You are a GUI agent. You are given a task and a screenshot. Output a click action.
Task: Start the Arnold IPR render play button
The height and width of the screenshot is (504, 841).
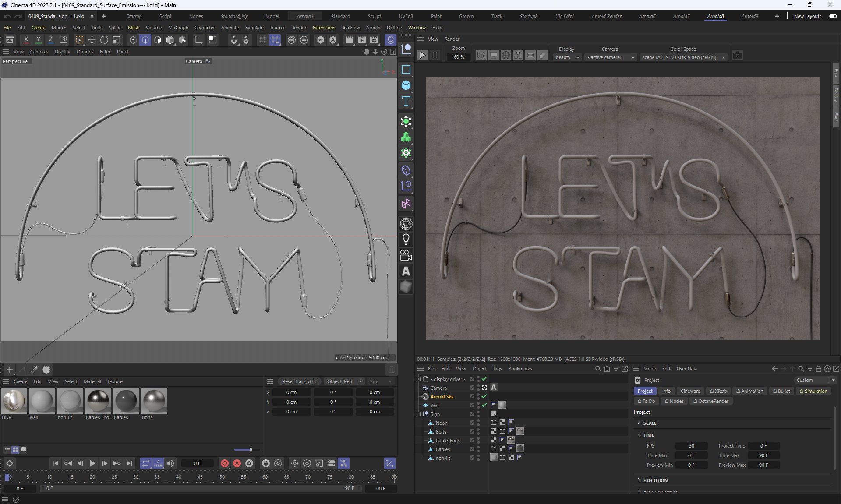click(422, 55)
